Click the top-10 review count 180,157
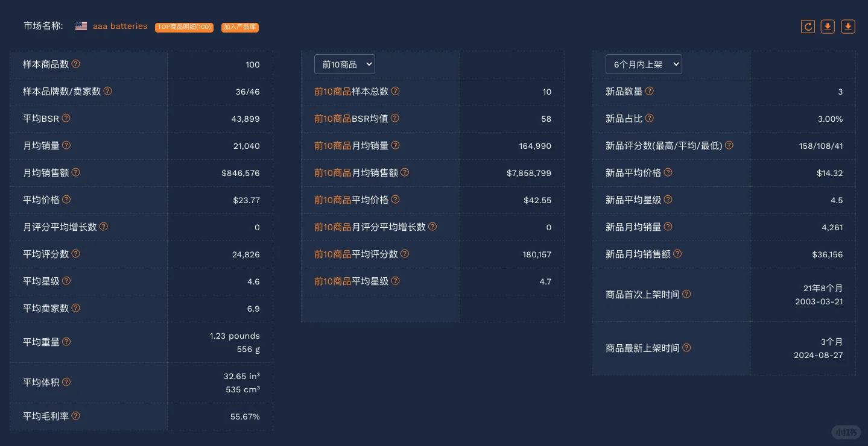 pos(537,254)
